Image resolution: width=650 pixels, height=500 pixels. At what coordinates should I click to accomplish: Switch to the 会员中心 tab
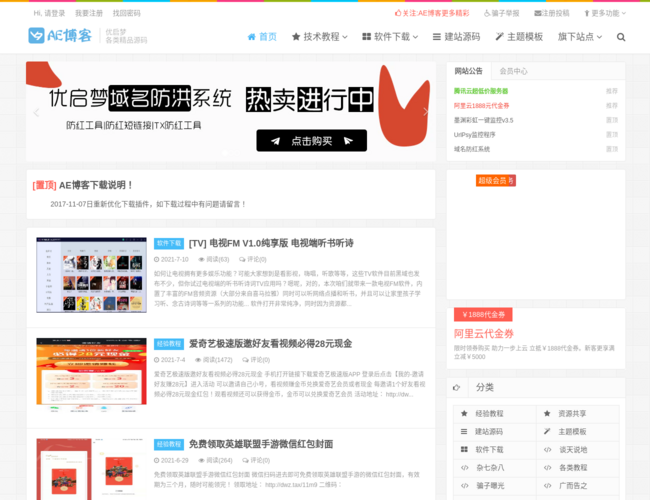pyautogui.click(x=513, y=71)
